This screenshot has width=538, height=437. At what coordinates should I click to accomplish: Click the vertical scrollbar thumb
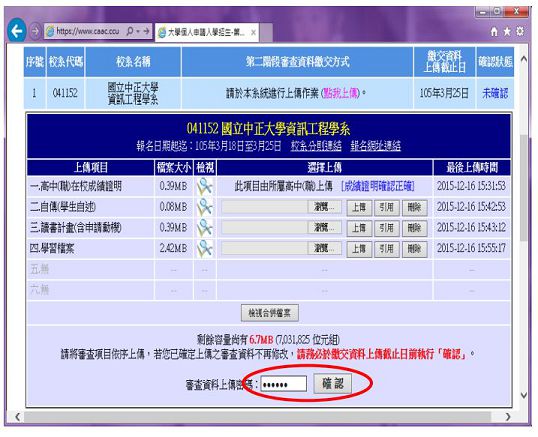tap(524, 188)
